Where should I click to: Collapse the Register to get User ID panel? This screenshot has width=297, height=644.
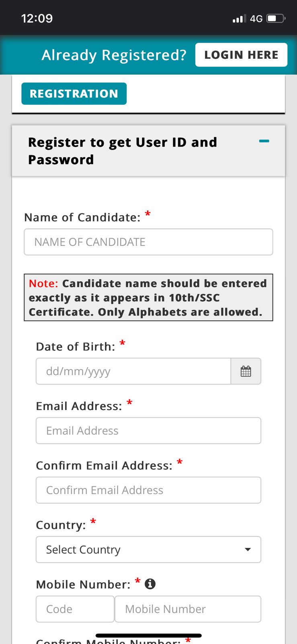(x=123, y=151)
